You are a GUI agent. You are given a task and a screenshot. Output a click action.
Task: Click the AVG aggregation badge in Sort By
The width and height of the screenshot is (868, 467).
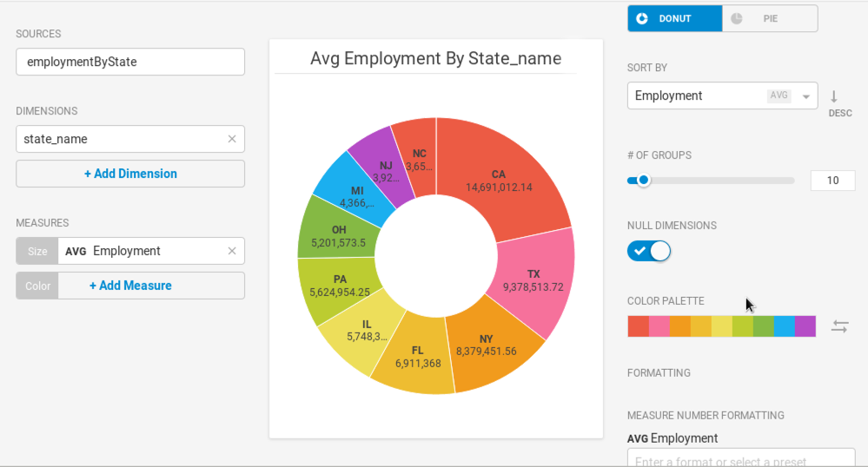(x=779, y=95)
